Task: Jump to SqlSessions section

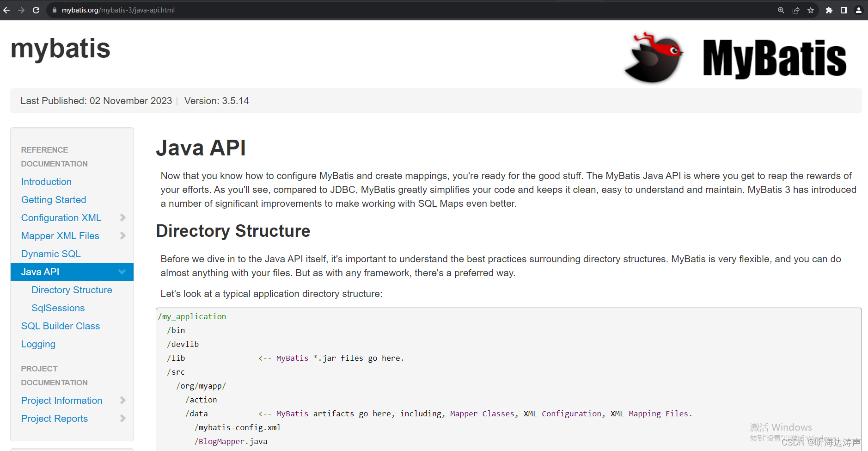Action: (58, 308)
